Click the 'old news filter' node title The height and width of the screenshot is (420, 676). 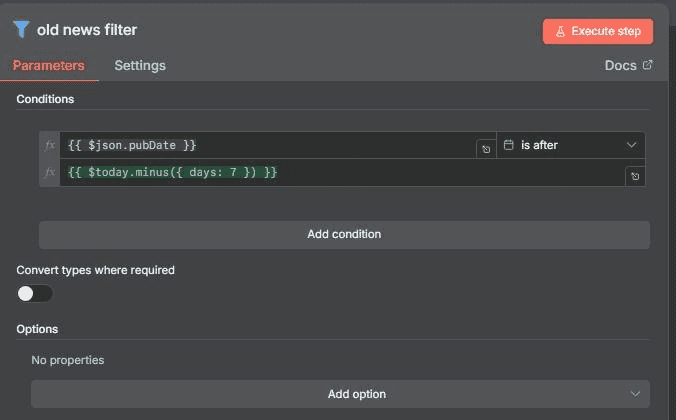pos(87,30)
